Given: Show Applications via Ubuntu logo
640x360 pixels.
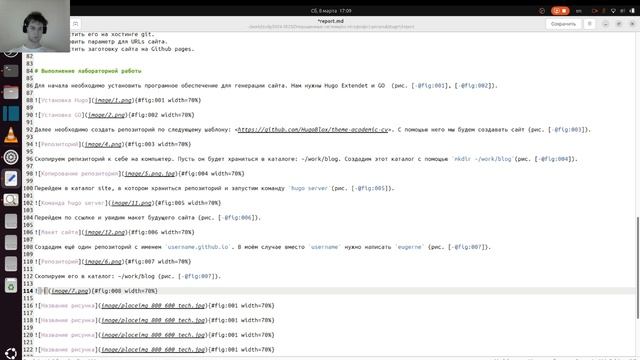Looking at the screenshot, I should (x=11, y=353).
